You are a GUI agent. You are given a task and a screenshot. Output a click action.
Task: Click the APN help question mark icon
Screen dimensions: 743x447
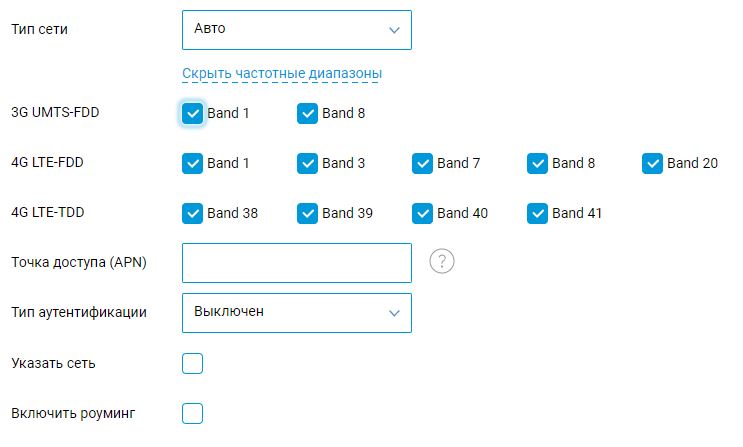point(442,261)
